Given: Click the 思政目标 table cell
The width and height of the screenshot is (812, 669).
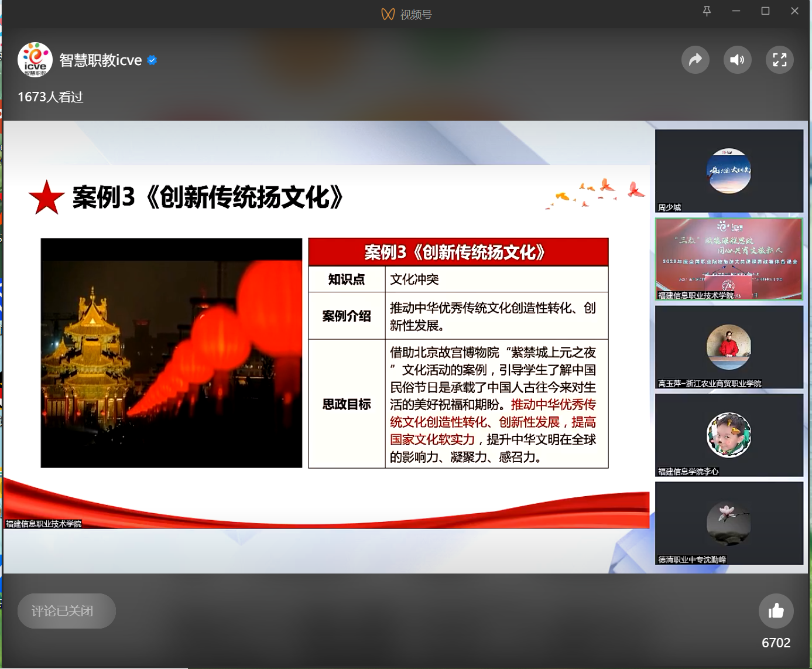Looking at the screenshot, I should pyautogui.click(x=347, y=404).
